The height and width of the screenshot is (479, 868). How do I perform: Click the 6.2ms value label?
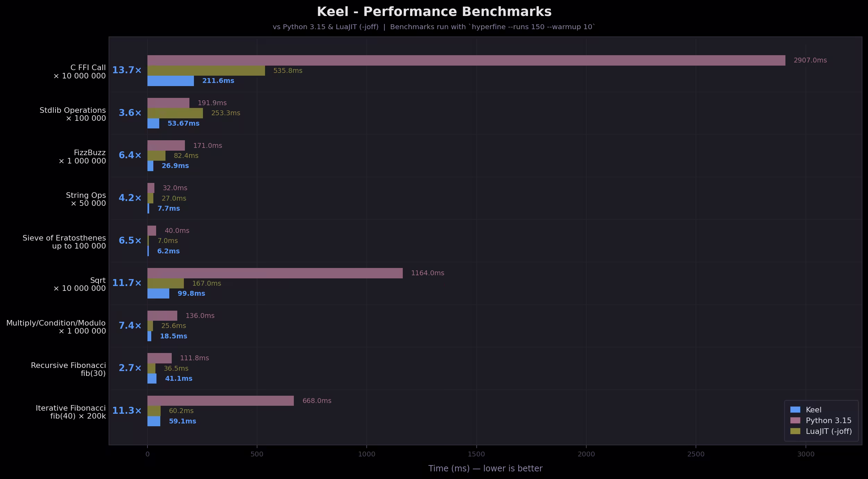[x=168, y=251]
